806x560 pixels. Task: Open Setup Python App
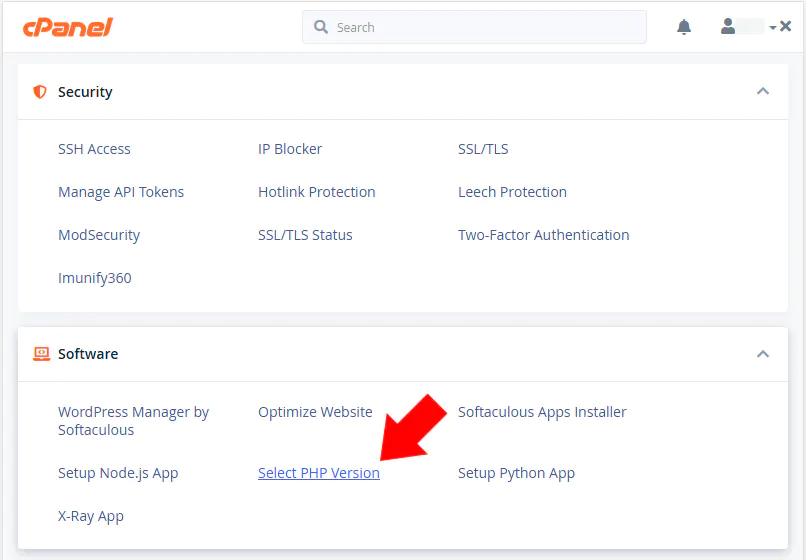tap(517, 473)
